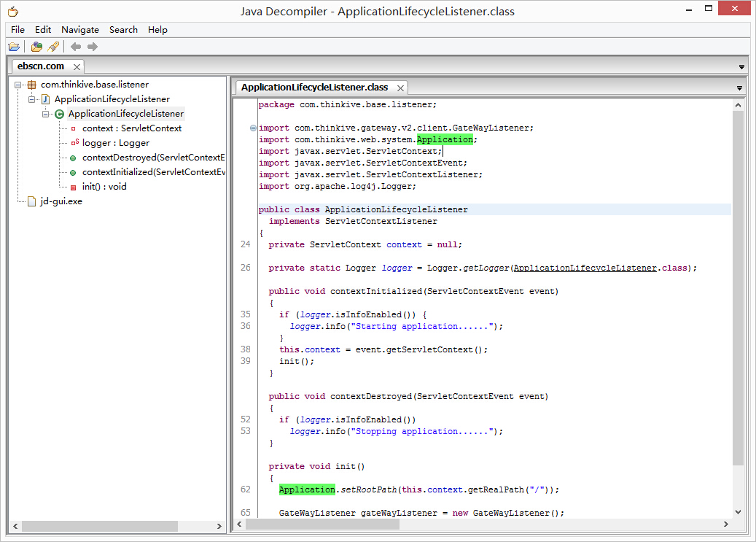
Task: Click the package icon for com.thinkive.base.listener
Action: coord(32,85)
